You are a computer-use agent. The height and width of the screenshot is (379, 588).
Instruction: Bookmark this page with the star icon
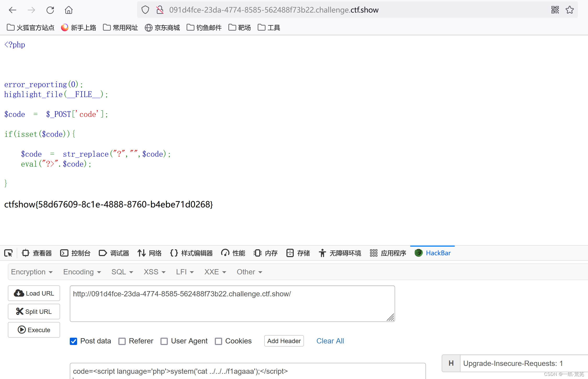(570, 10)
